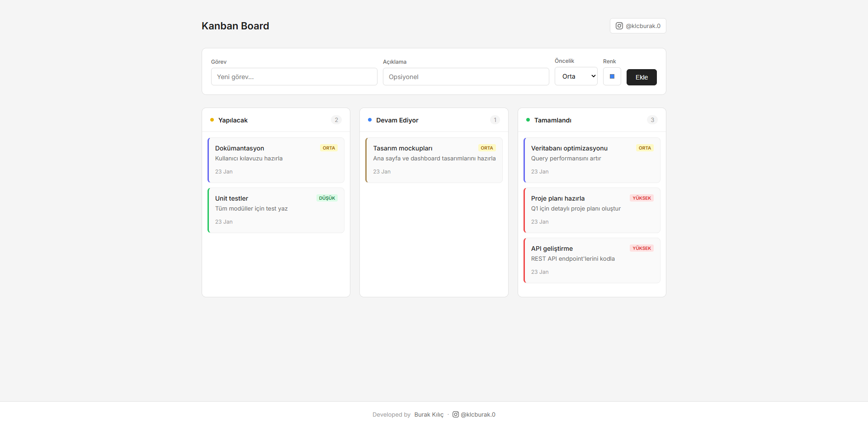Click the Tamamlandı task count badge

(x=652, y=120)
